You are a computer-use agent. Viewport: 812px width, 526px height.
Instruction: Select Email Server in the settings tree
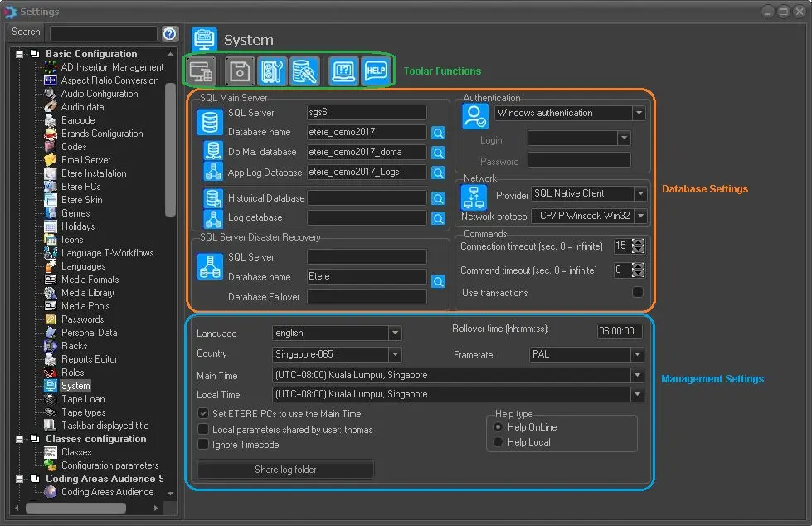point(85,160)
